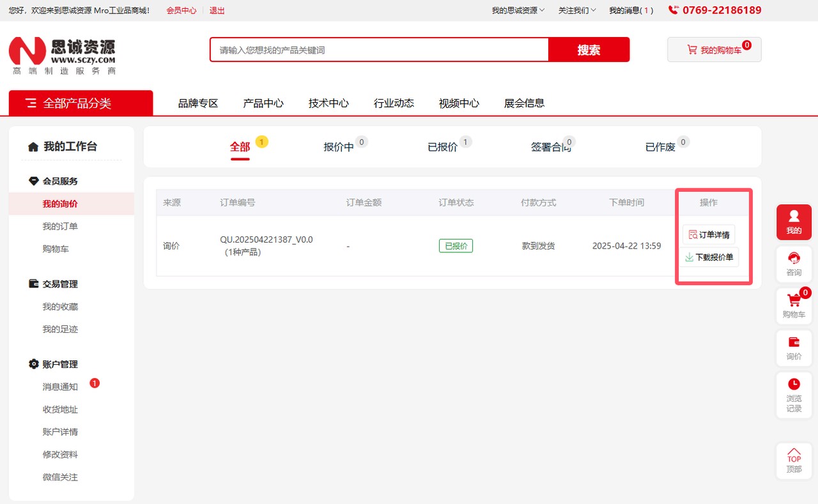
Task: Click the red 搜索 button
Action: (x=589, y=50)
